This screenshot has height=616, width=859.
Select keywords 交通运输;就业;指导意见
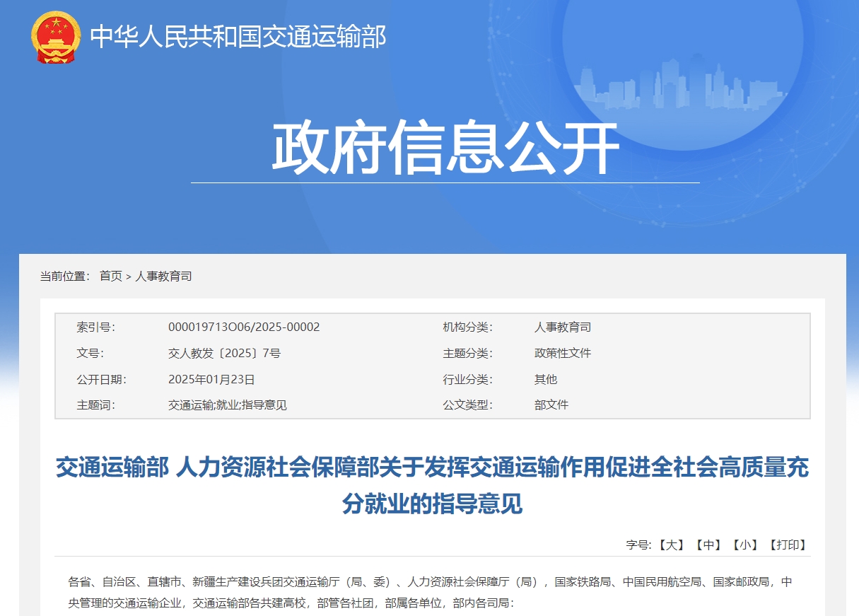pos(228,405)
